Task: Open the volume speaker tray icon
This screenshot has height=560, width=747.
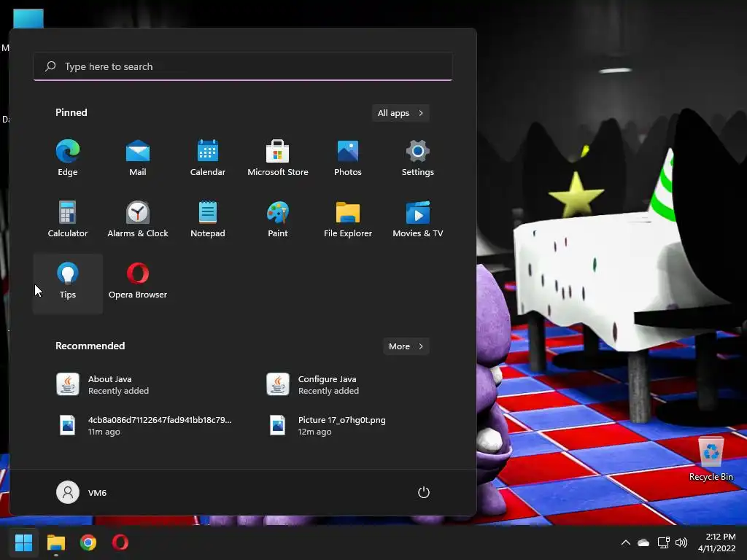Action: 681,542
